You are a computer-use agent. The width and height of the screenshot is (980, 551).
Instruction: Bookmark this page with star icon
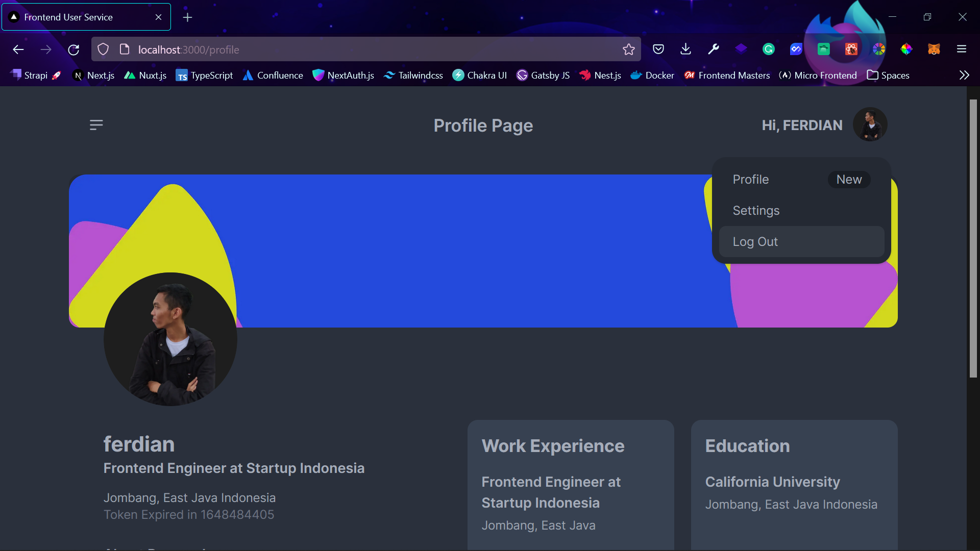pyautogui.click(x=628, y=49)
